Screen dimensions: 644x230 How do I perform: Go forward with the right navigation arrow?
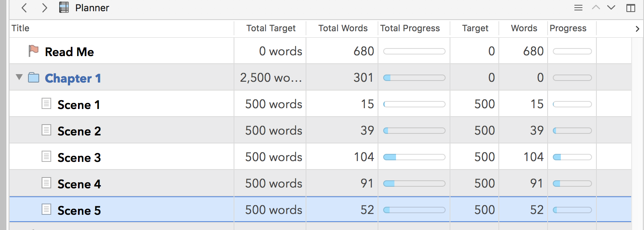click(44, 8)
